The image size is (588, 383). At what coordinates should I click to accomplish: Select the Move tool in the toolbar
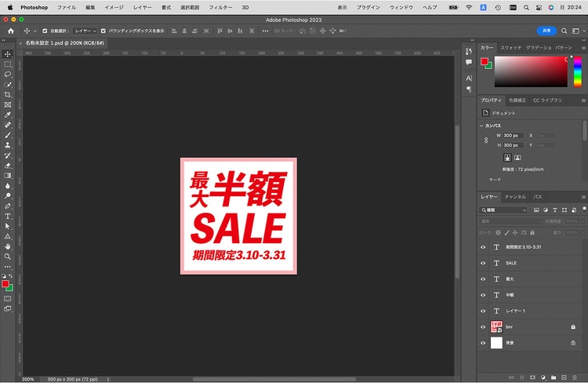(8, 54)
